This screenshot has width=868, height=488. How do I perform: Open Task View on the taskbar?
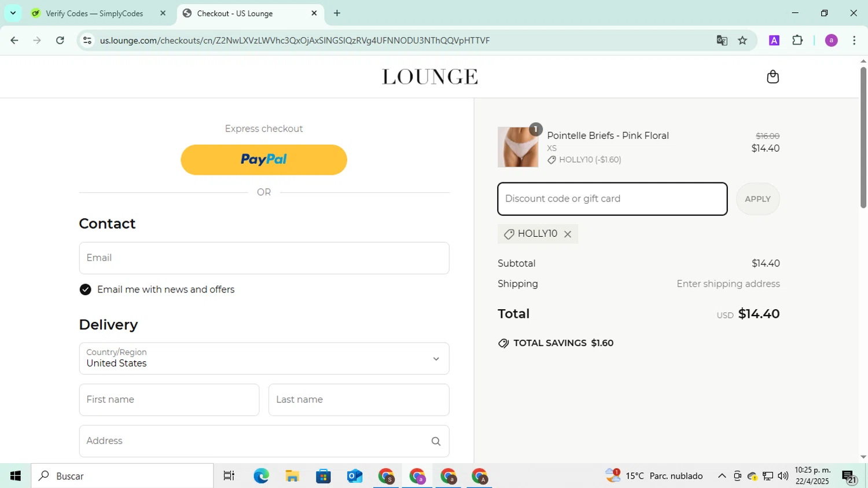[x=229, y=476]
